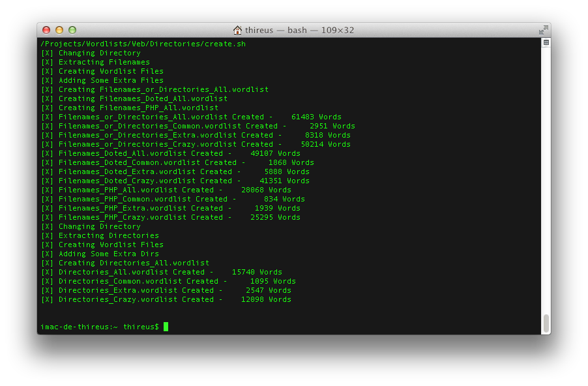Click the split pane icon above scrollbar

tap(546, 42)
